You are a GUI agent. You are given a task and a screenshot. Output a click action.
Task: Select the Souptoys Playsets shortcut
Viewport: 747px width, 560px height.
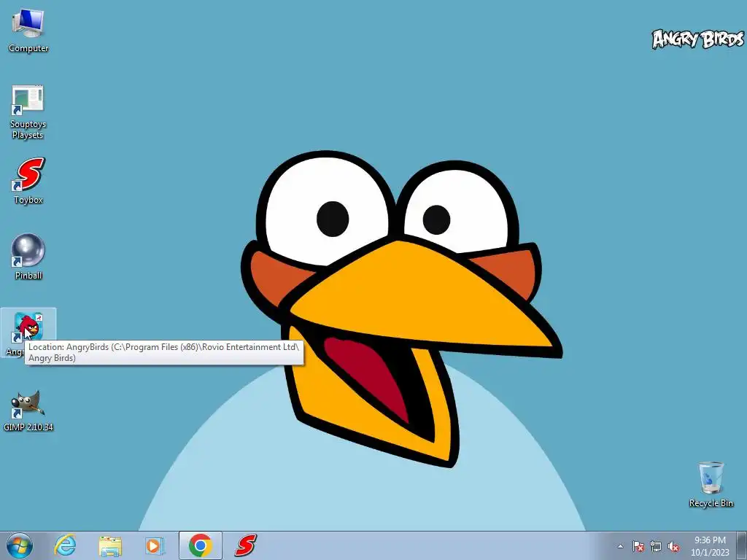(x=28, y=112)
